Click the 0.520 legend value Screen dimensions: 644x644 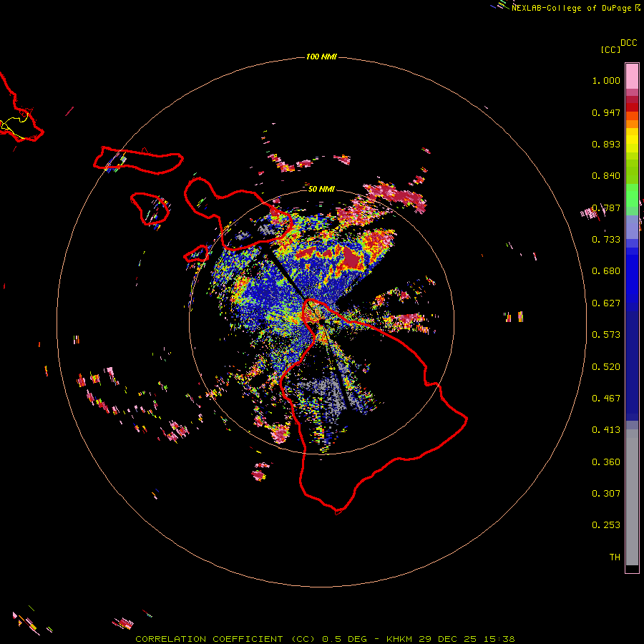pos(606,367)
